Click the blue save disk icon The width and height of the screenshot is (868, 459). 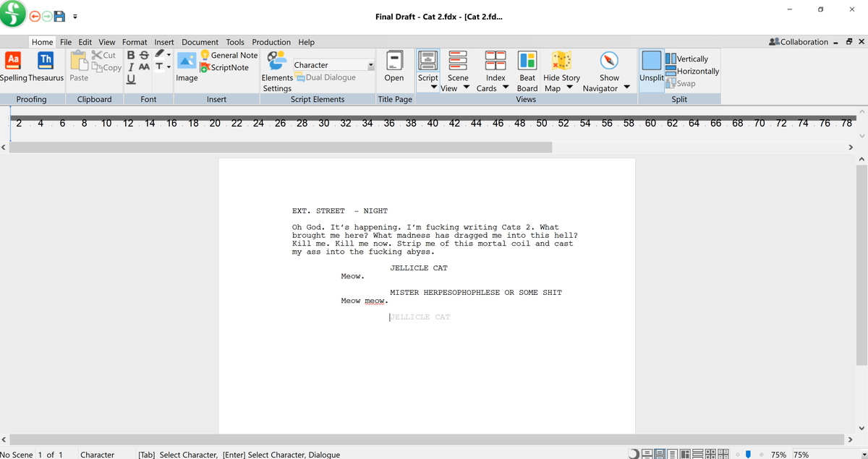tap(60, 16)
